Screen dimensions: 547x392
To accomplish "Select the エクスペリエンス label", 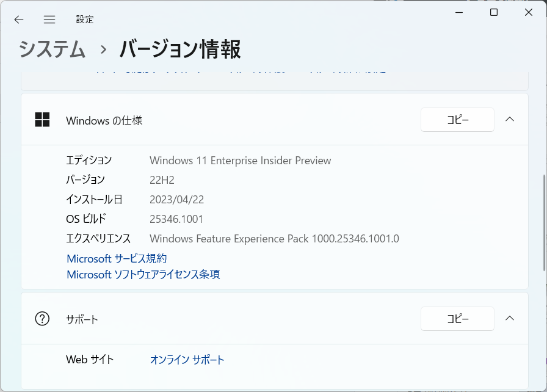I will (x=98, y=238).
